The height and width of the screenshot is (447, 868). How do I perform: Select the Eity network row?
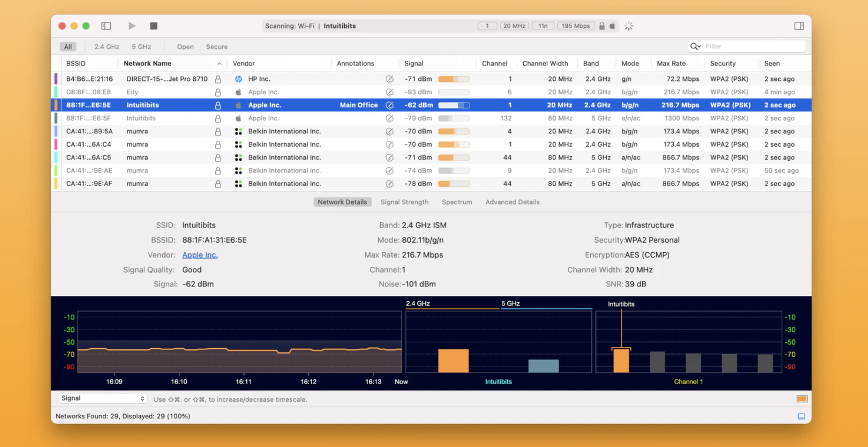coord(431,92)
